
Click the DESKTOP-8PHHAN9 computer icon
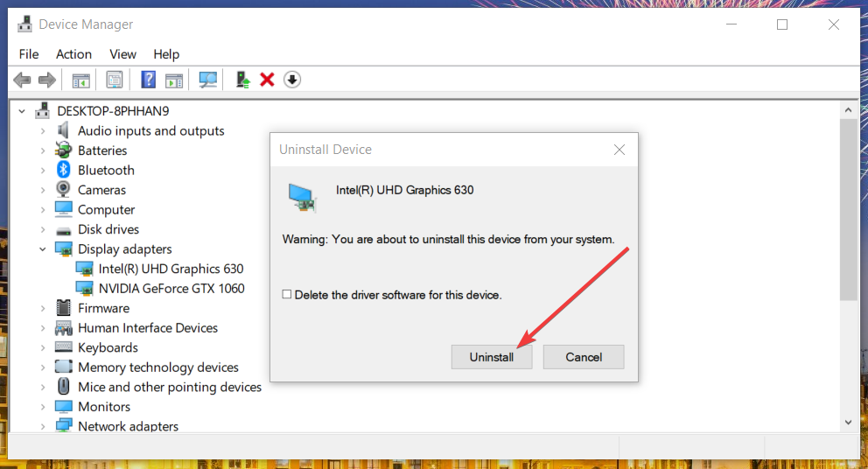point(43,111)
